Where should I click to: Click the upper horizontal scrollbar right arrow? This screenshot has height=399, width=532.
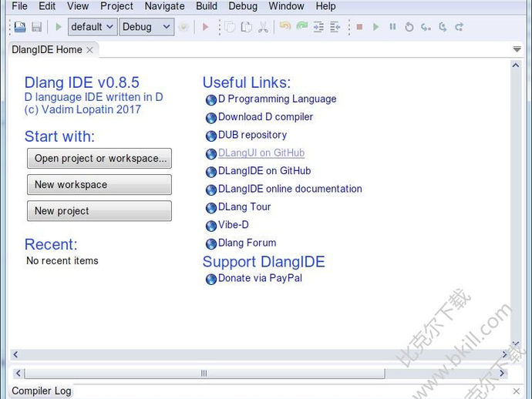click(504, 354)
